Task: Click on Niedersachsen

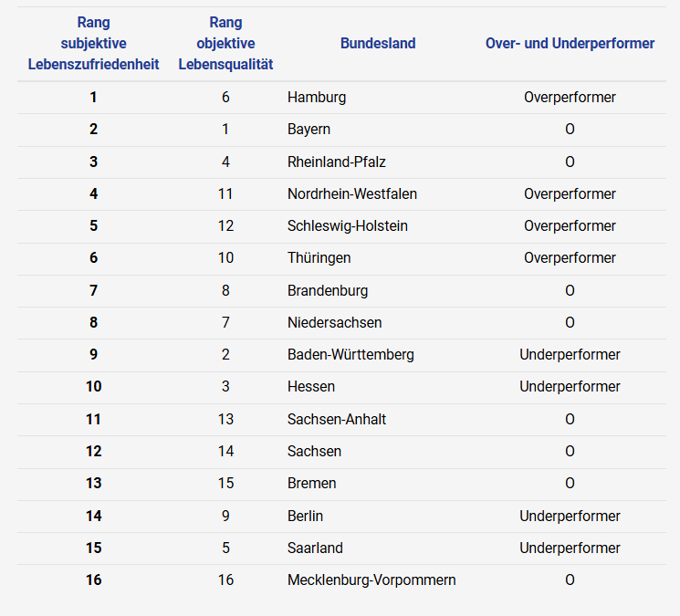Action: coord(335,323)
